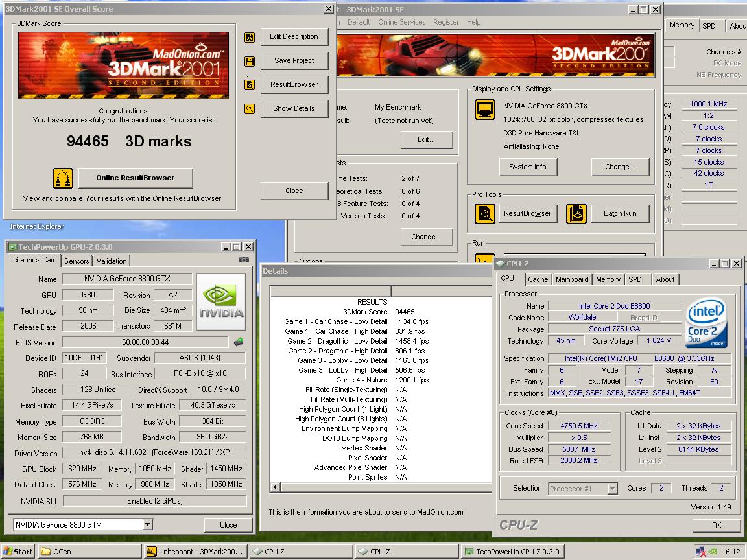This screenshot has height=560, width=747.
Task: Click the SPD tab in background CPU-Z
Action: 711,26
